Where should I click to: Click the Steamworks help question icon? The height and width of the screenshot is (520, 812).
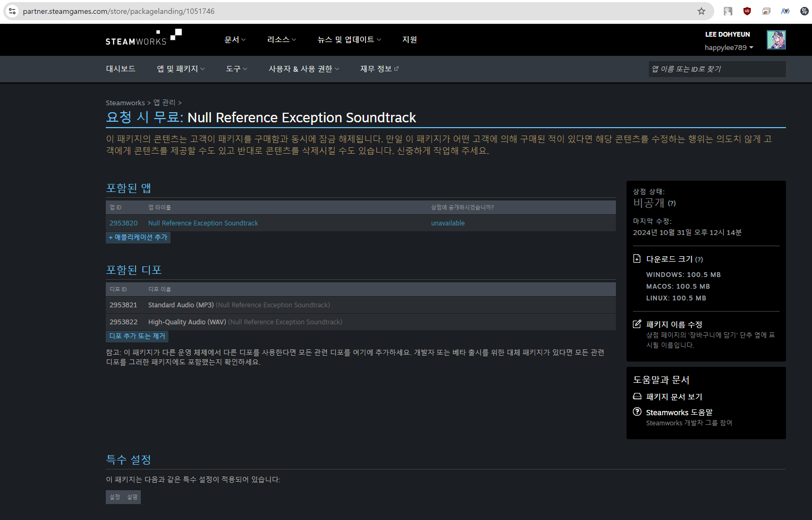pyautogui.click(x=637, y=412)
